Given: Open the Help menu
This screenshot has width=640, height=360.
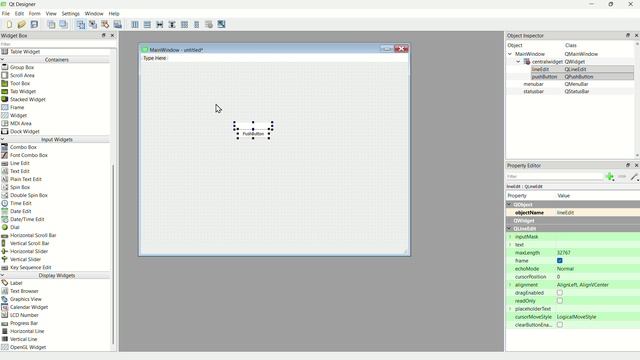Looking at the screenshot, I should [114, 13].
